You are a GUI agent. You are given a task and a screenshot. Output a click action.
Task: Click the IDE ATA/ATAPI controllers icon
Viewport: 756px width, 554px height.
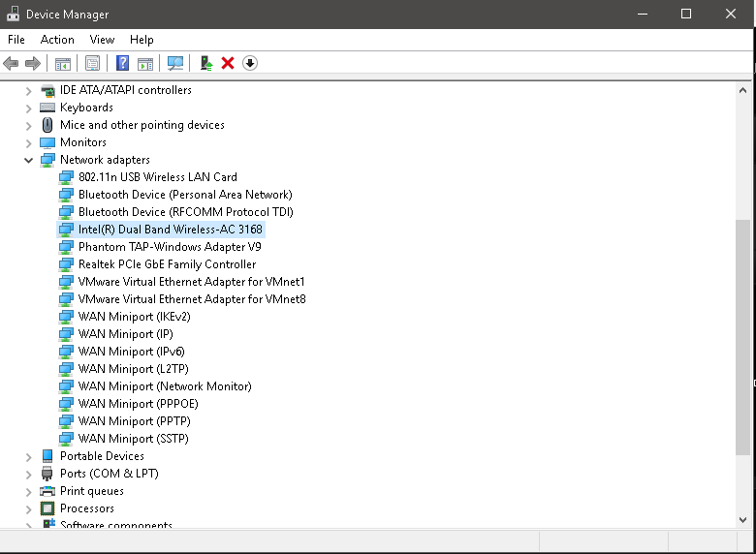[47, 90]
